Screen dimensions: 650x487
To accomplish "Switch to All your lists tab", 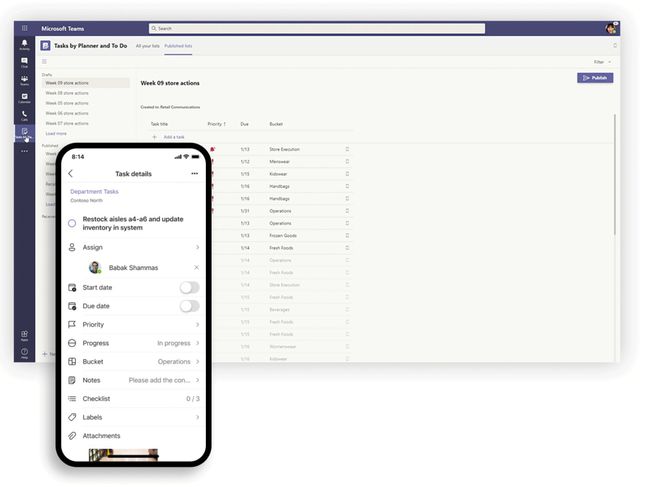I will pyautogui.click(x=148, y=46).
